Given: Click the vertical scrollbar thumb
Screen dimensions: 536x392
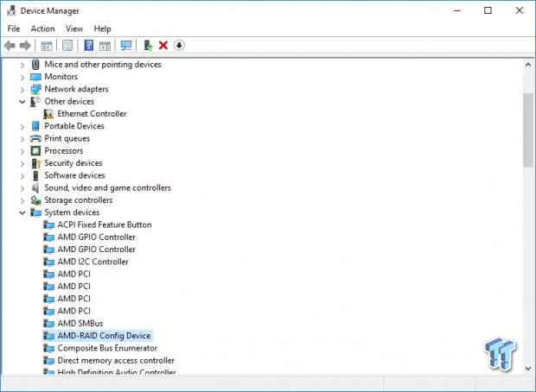Looking at the screenshot, I should tap(528, 130).
